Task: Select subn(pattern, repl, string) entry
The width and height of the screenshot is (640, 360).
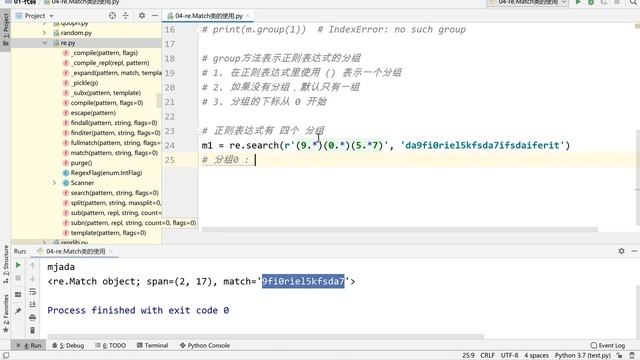Action: pyautogui.click(x=129, y=223)
